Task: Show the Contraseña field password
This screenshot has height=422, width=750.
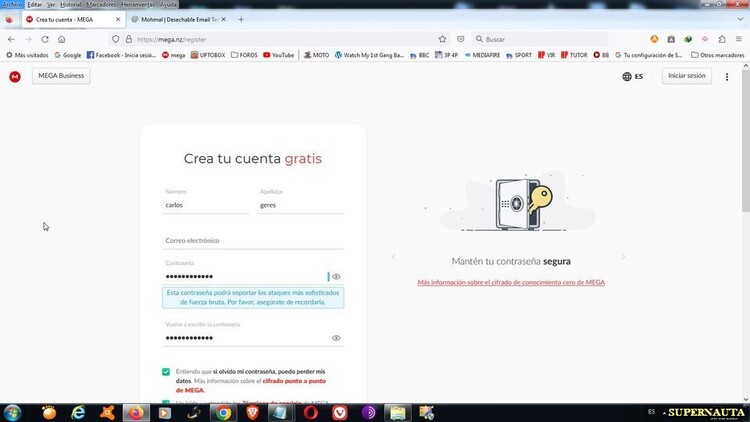Action: point(336,277)
